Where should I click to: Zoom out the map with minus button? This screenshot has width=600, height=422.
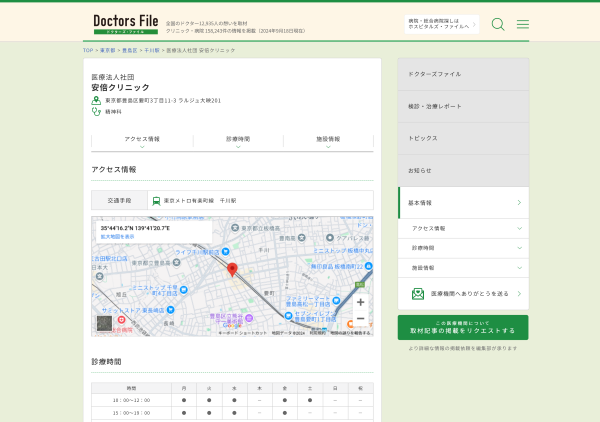tap(360, 318)
